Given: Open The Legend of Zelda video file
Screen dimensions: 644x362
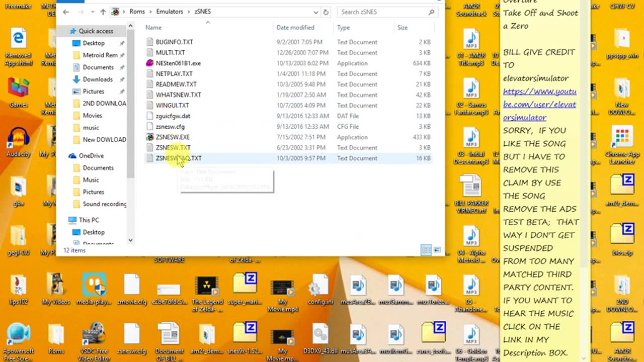Looking at the screenshot, I should pos(207,293).
